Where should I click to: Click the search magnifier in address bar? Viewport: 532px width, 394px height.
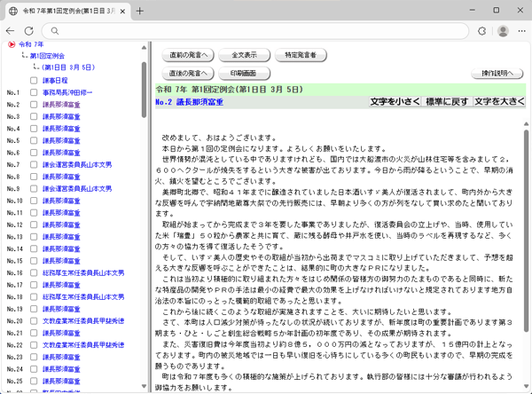[55, 31]
